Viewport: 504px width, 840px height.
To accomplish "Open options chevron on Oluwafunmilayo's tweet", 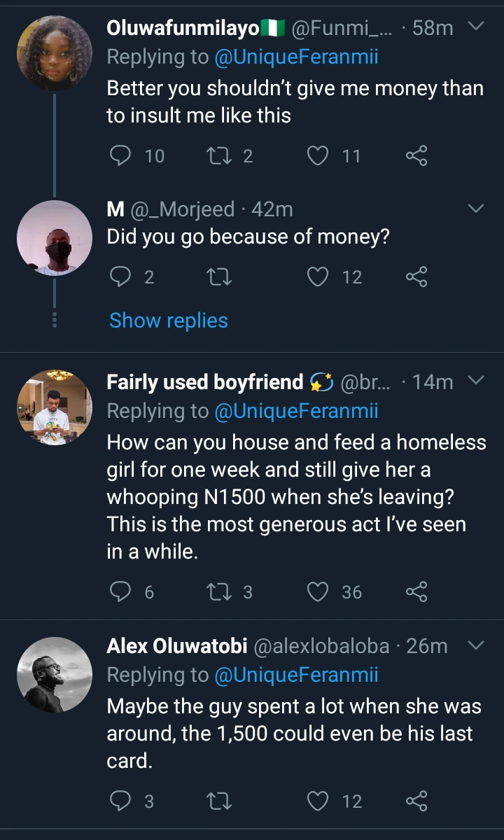I will click(475, 27).
